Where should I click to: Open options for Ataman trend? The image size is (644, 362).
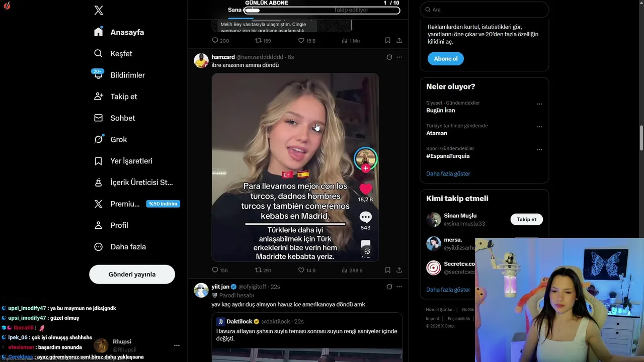point(539,127)
